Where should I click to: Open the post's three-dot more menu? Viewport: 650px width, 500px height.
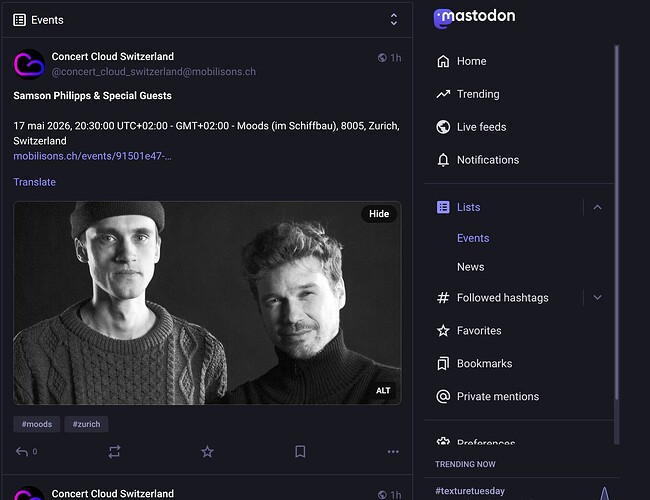click(393, 452)
